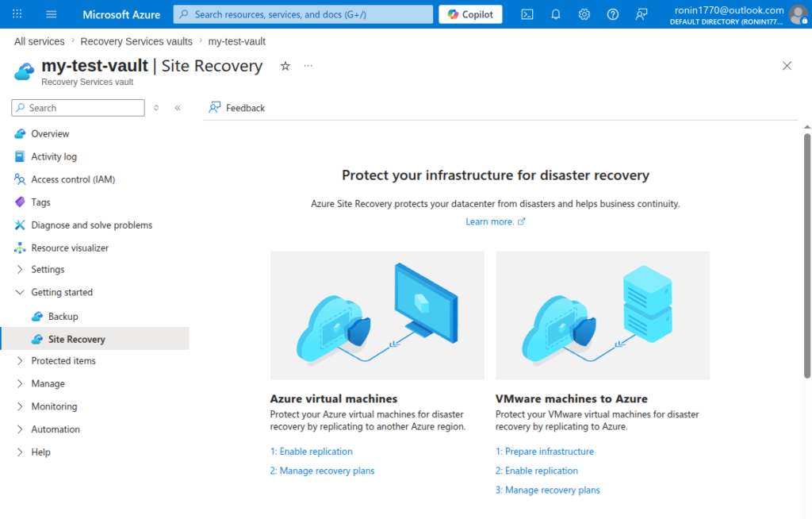Image resolution: width=812 pixels, height=519 pixels.
Task: Collapse the sidebar with the double-chevron
Action: (178, 108)
